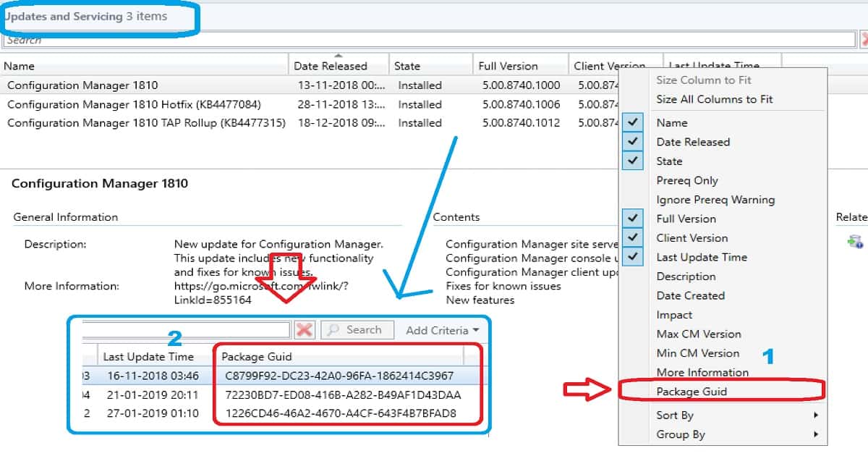Click the Configuration Manager 1810 details heading

100,184
